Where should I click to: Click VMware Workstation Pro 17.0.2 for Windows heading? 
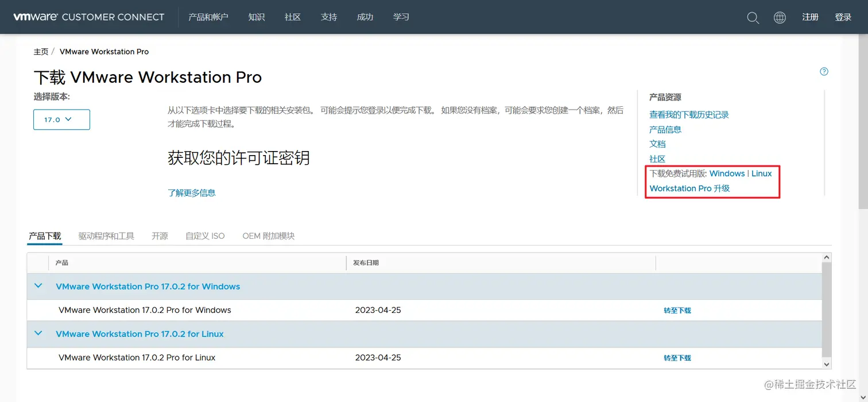[x=148, y=287]
